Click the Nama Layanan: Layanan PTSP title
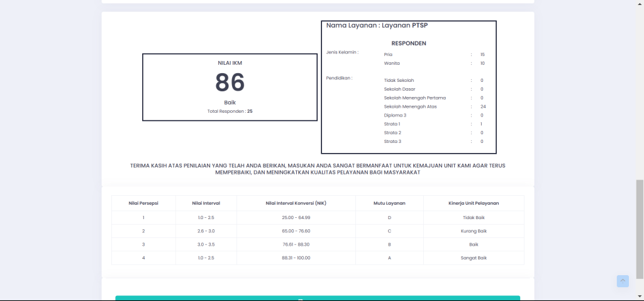 (377, 25)
